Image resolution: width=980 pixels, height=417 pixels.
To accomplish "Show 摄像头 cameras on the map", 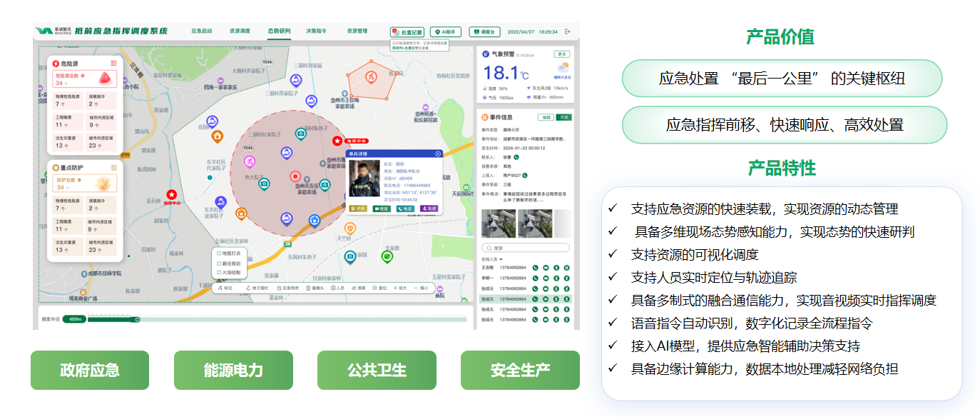I will click(314, 288).
